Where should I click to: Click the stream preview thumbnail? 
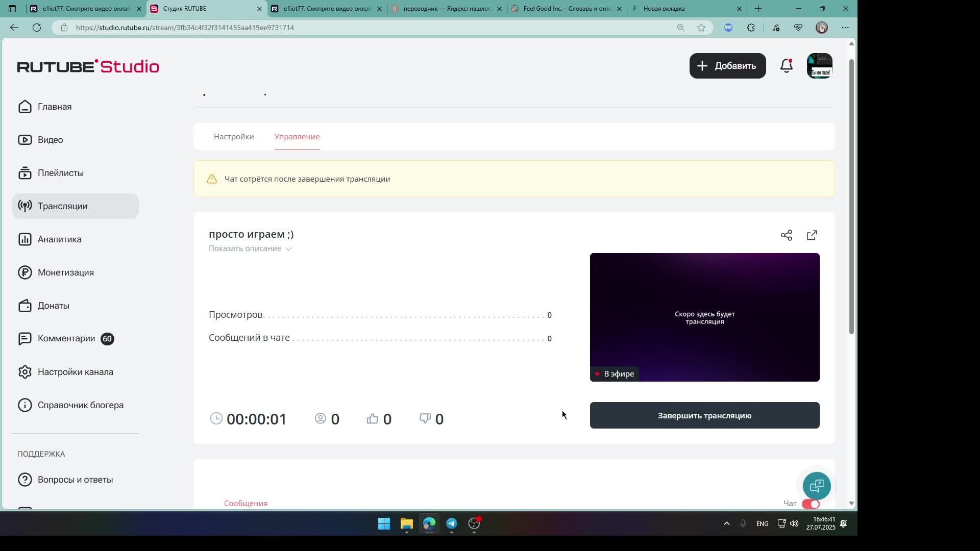tap(704, 317)
